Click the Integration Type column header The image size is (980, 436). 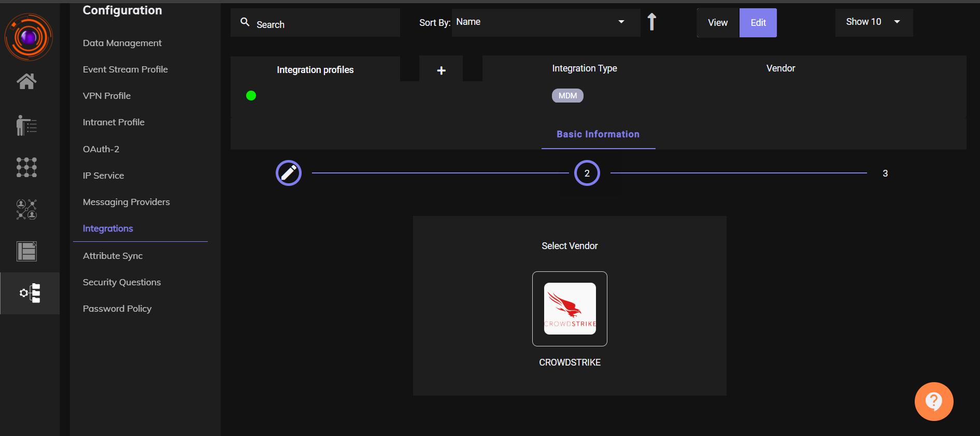coord(585,68)
